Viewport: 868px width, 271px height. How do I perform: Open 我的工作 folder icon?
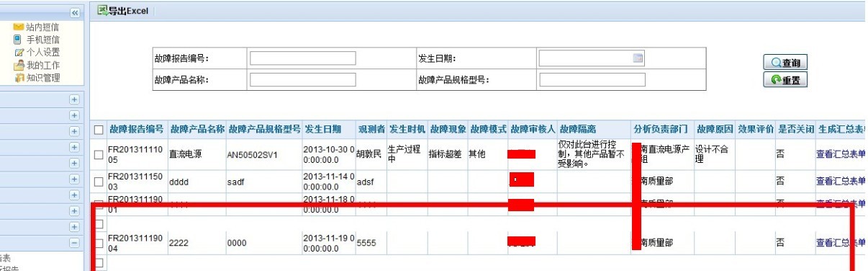point(19,65)
